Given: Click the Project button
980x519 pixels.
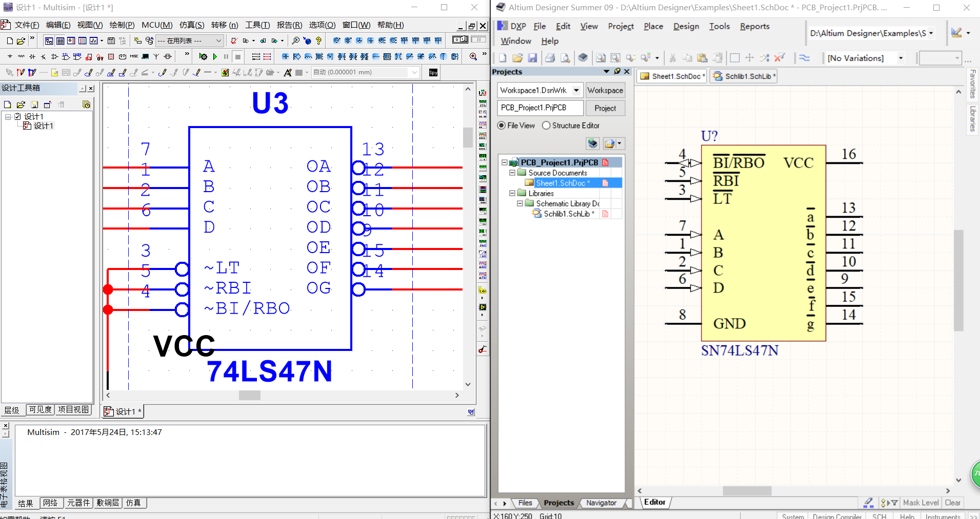Looking at the screenshot, I should click(605, 108).
